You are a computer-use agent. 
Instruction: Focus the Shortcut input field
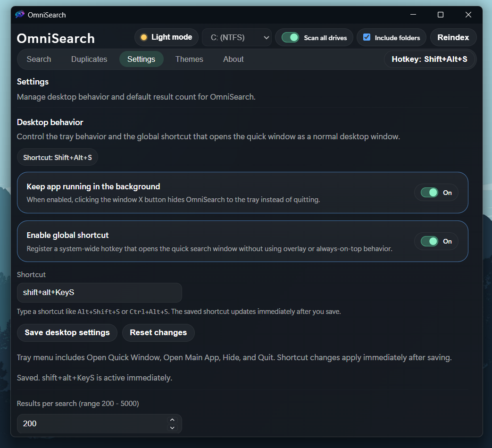[99, 293]
